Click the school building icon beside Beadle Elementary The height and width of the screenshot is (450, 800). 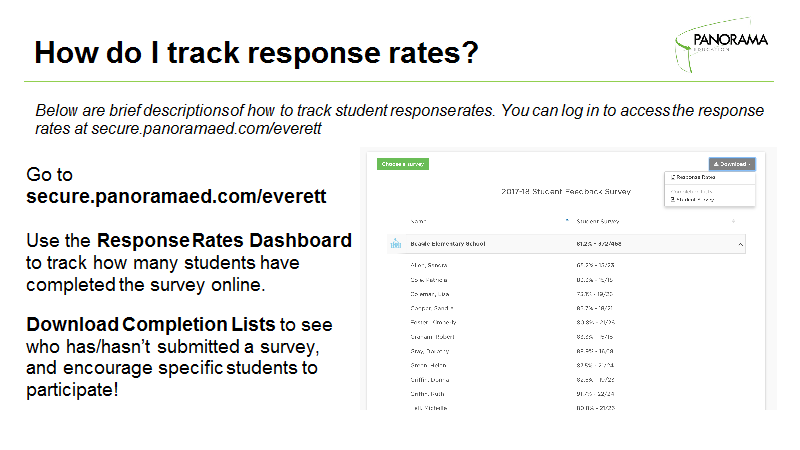[396, 243]
